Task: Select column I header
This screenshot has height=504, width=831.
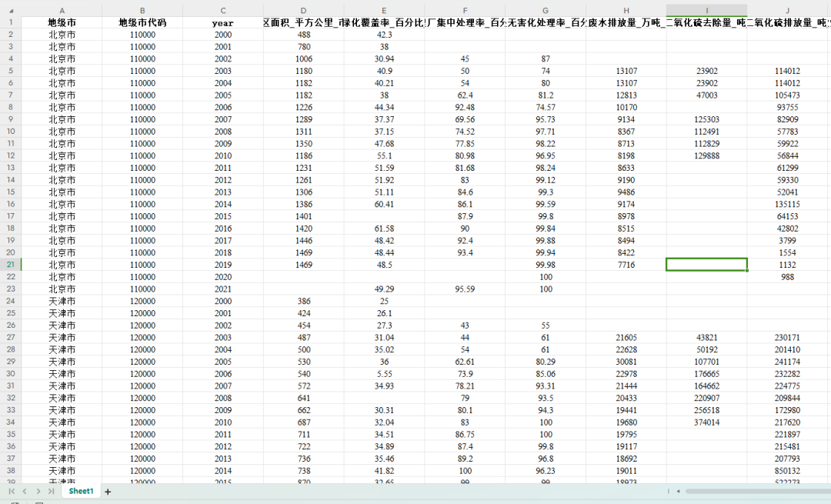Action: point(706,10)
